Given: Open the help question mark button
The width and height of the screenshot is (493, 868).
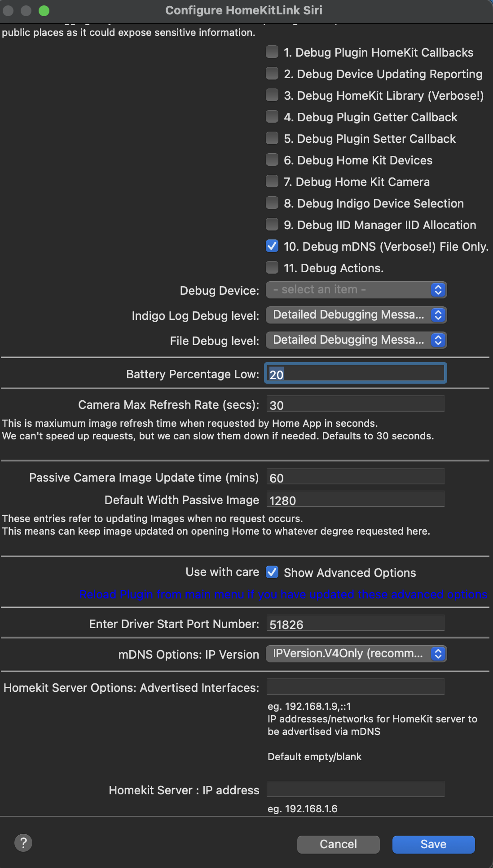Looking at the screenshot, I should coord(23,843).
